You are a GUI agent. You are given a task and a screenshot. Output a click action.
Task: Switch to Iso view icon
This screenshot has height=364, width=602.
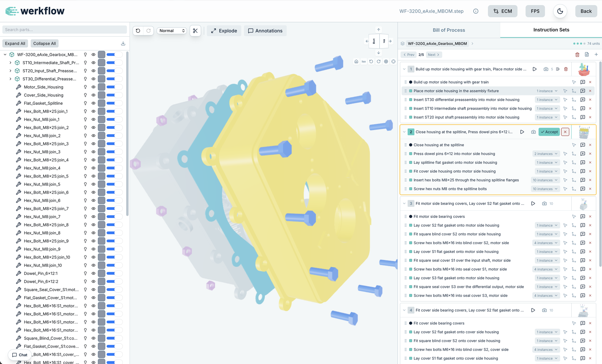click(x=364, y=61)
